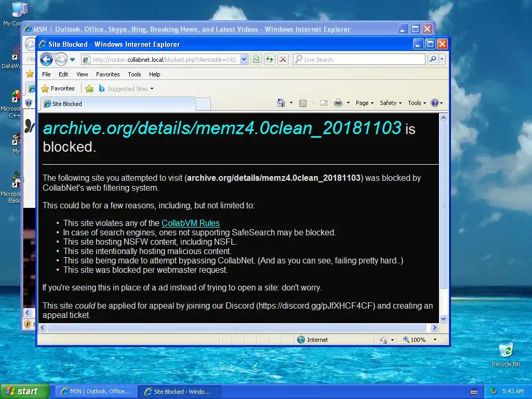Expand the Print options dropdown arrow
Screen dimensions: 532x399
(348, 103)
